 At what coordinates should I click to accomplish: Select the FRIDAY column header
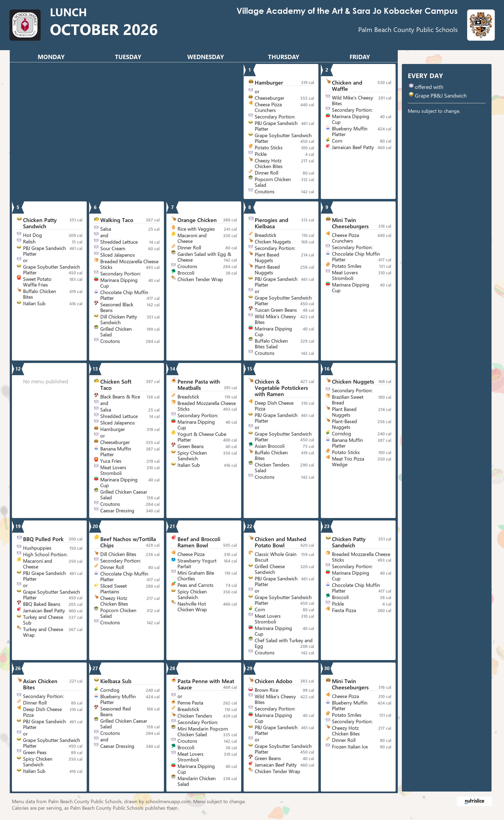(x=360, y=57)
